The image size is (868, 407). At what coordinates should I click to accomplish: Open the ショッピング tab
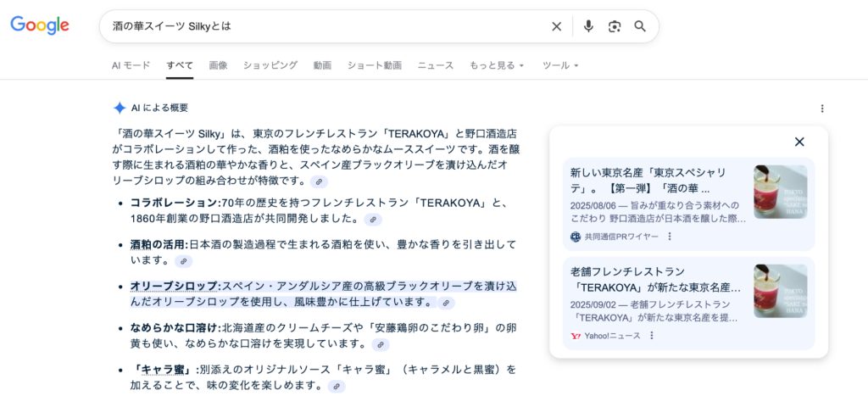pyautogui.click(x=270, y=65)
